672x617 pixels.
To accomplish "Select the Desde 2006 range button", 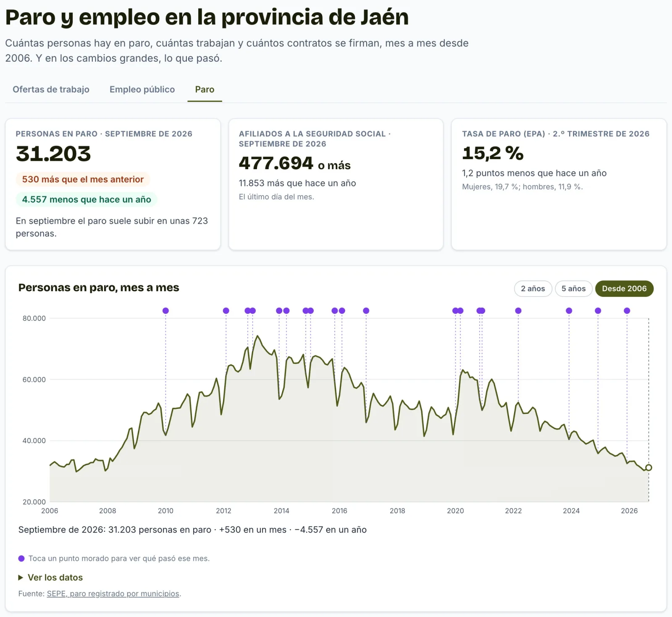I will tap(624, 288).
